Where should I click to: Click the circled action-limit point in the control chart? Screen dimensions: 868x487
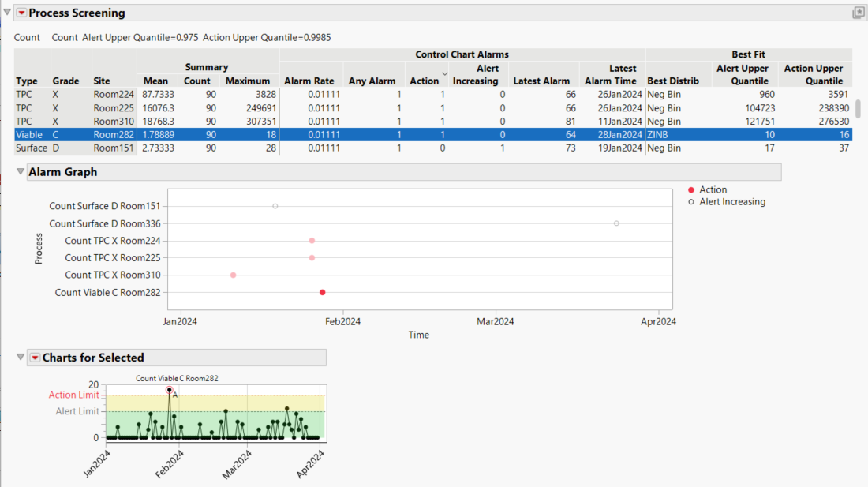[x=170, y=390]
